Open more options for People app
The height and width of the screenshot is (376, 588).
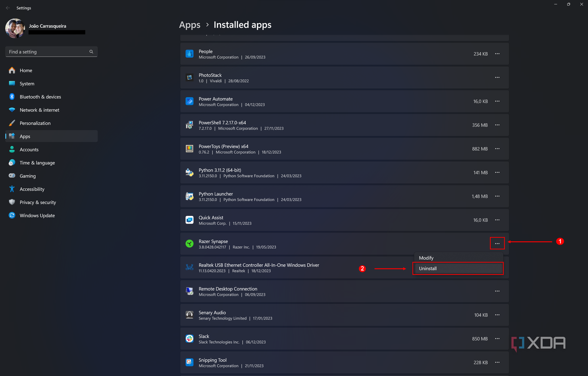[497, 54]
